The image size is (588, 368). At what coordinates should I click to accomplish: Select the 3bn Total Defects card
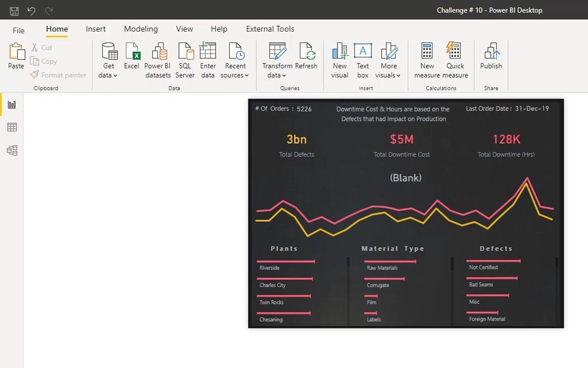296,145
